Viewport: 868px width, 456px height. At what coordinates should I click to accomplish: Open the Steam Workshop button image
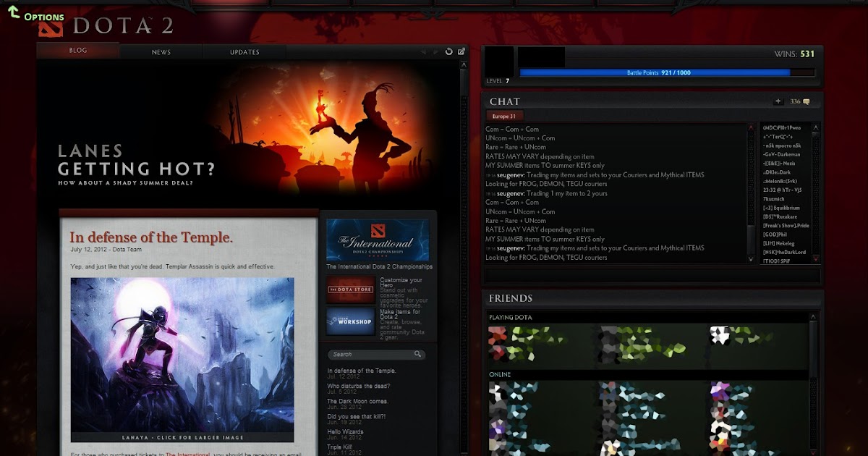coord(351,321)
